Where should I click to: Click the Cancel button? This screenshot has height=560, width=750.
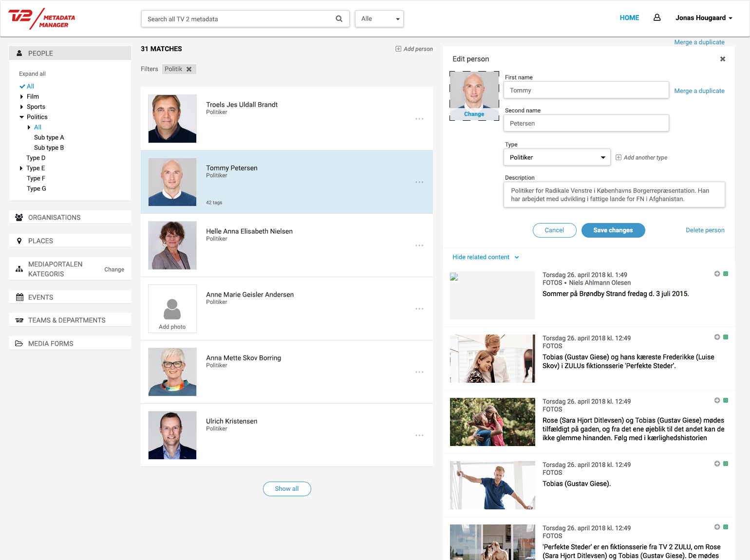[x=554, y=230]
